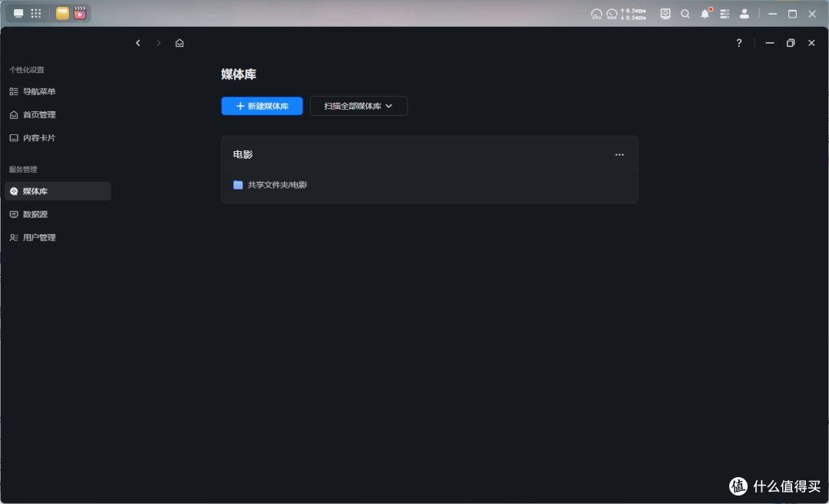Restore the inner app window size
The height and width of the screenshot is (504, 829).
pyautogui.click(x=791, y=43)
